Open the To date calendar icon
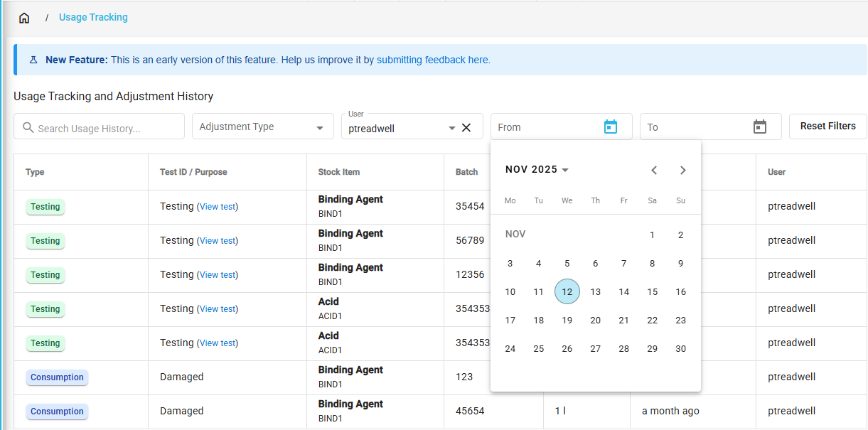868x430 pixels. click(760, 127)
